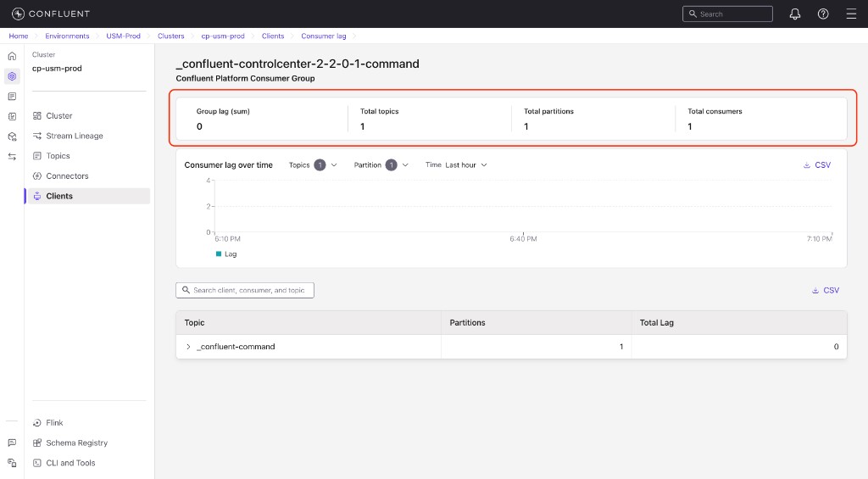Select the highlighted environments icon in left rail
This screenshot has height=479, width=868.
[12, 76]
